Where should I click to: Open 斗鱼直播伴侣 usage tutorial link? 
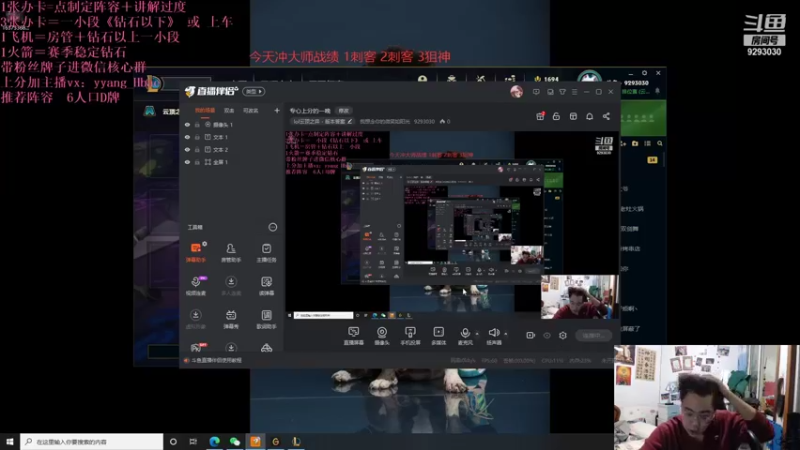click(216, 360)
